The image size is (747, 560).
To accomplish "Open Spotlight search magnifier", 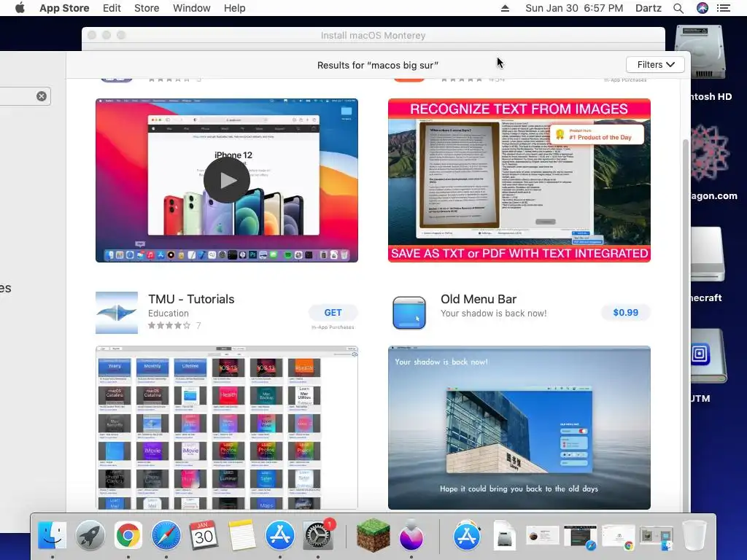I will [678, 8].
